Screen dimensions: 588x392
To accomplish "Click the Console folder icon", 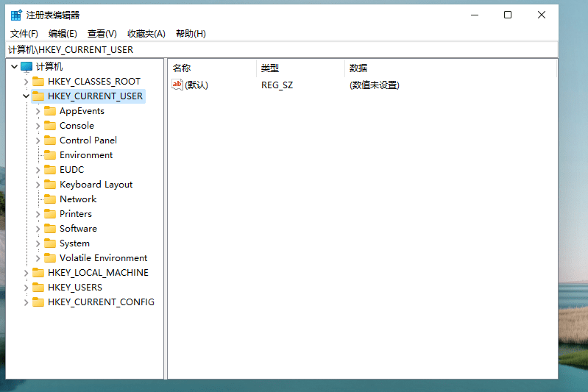I will (x=50, y=126).
